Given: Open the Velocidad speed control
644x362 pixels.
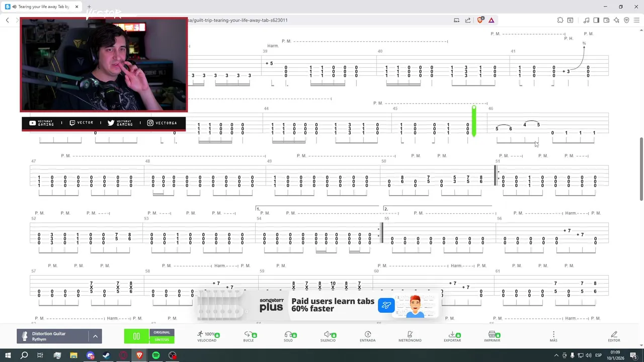Looking at the screenshot, I should 207,336.
